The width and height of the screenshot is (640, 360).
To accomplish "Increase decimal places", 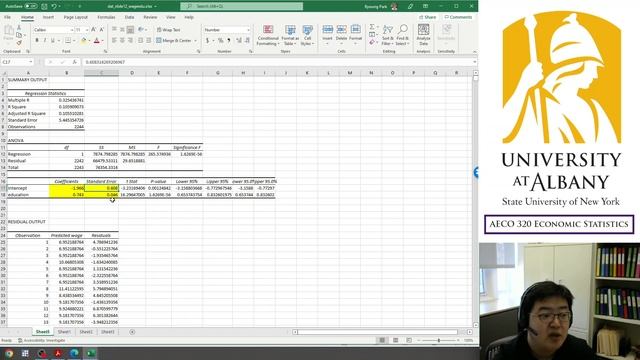I will pos(238,40).
